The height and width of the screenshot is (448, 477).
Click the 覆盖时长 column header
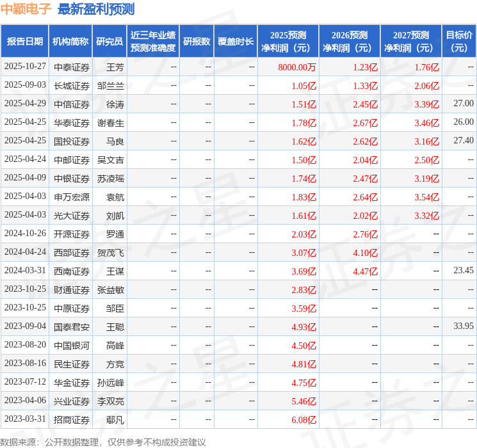click(x=235, y=41)
